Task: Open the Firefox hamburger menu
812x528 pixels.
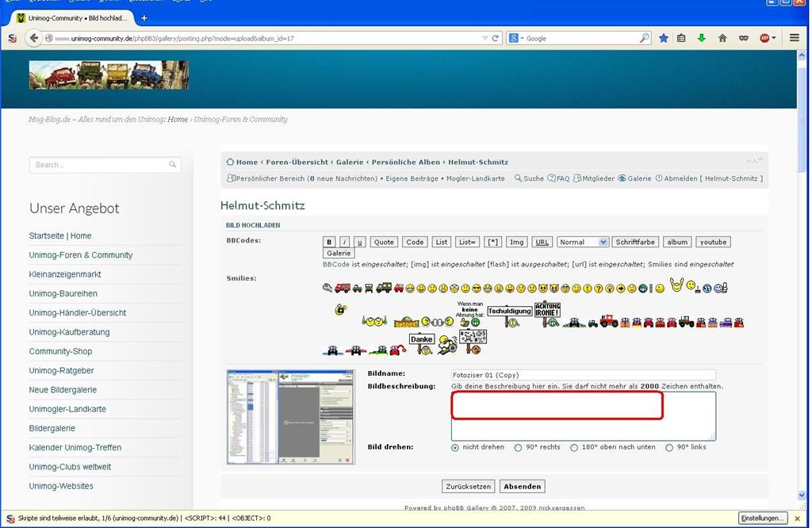Action: [794, 38]
